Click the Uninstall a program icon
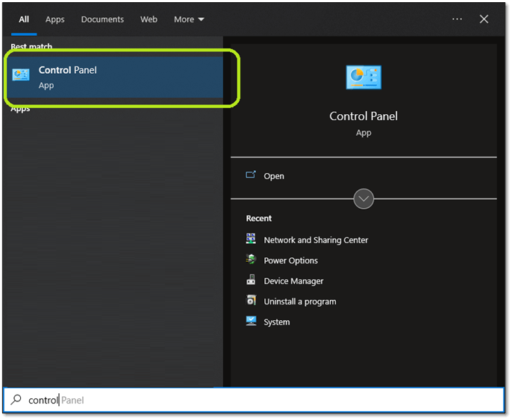Screen dimensions: 512x420 [251, 300]
